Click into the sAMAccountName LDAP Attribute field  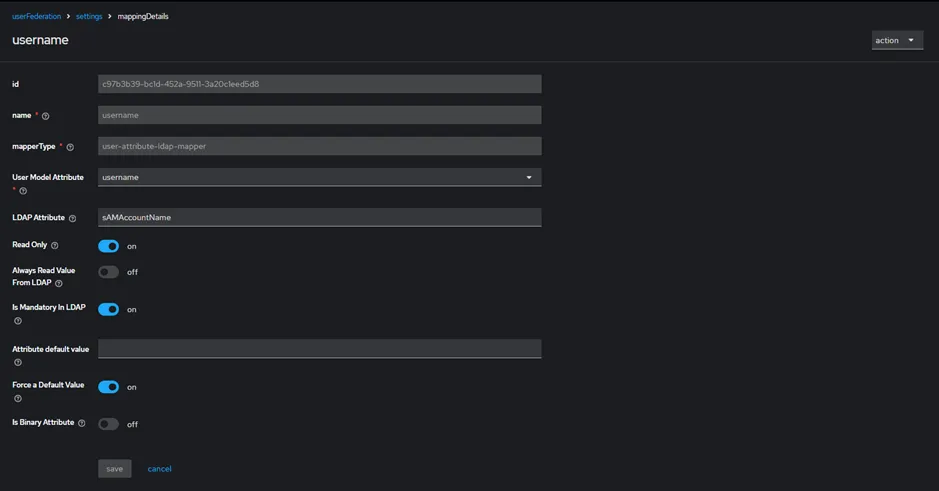320,217
